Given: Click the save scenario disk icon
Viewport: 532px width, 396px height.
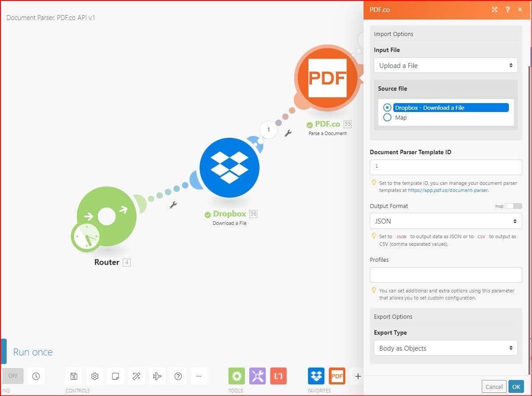Looking at the screenshot, I should (74, 376).
